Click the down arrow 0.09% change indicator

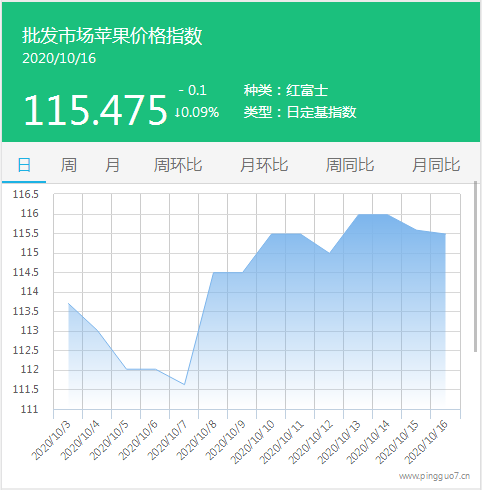pyautogui.click(x=197, y=112)
